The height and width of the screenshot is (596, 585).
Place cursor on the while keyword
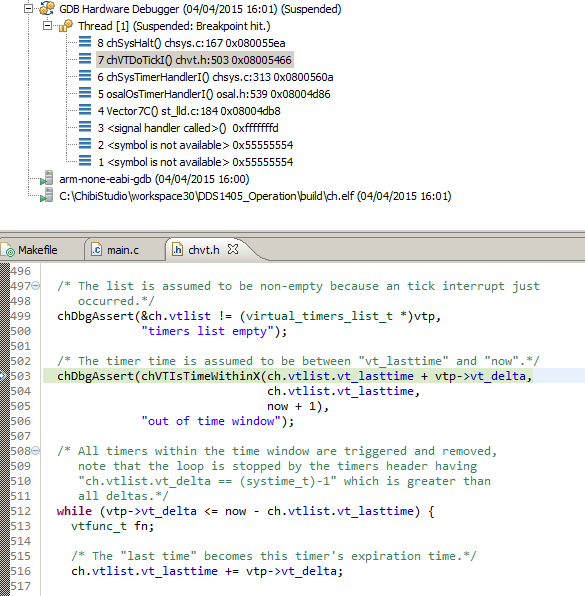(74, 511)
